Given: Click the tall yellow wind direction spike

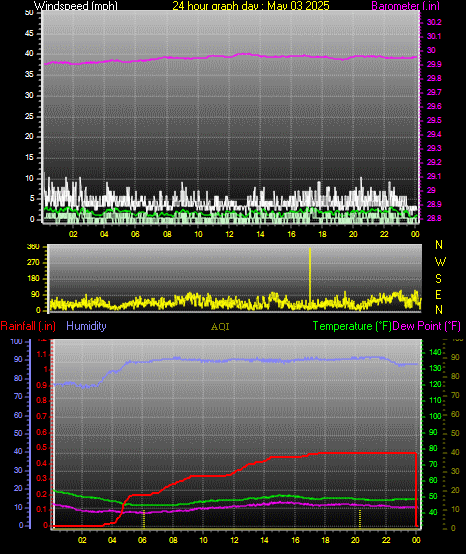Looking at the screenshot, I should (x=310, y=276).
